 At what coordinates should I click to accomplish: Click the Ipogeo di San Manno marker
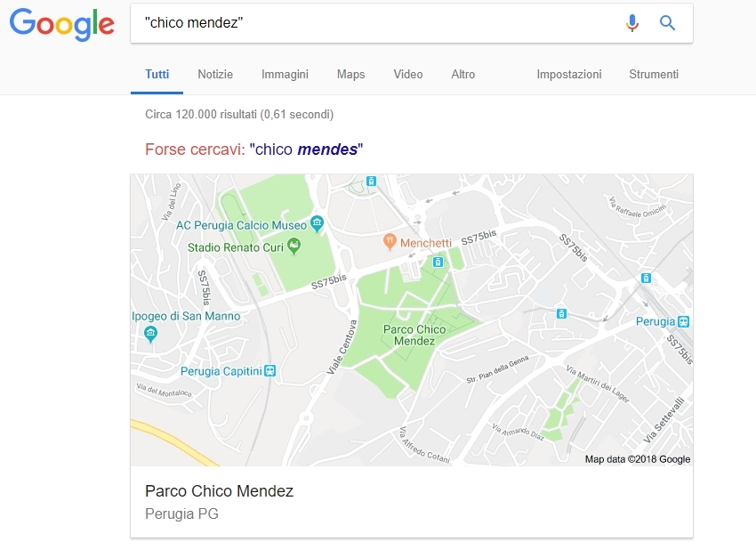(x=150, y=333)
